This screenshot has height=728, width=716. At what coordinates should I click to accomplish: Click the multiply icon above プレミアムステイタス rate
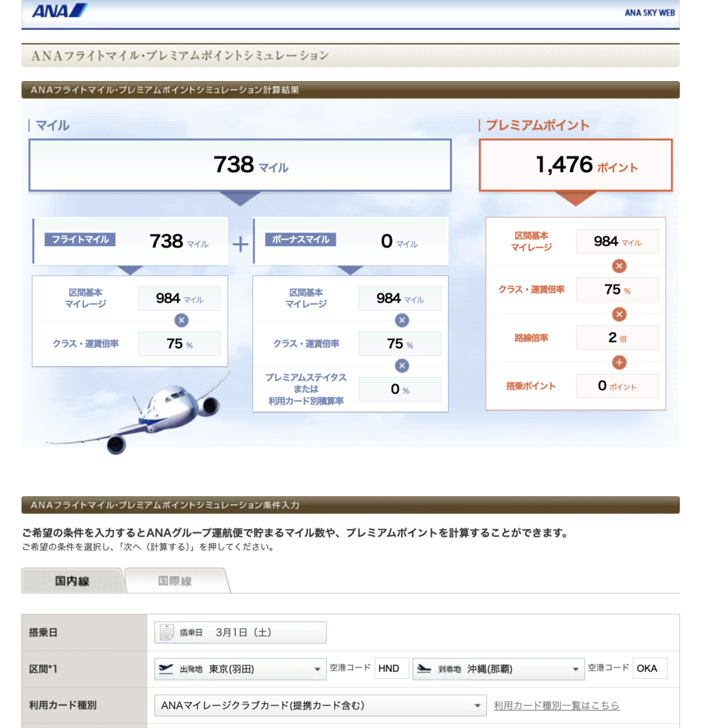(x=402, y=366)
